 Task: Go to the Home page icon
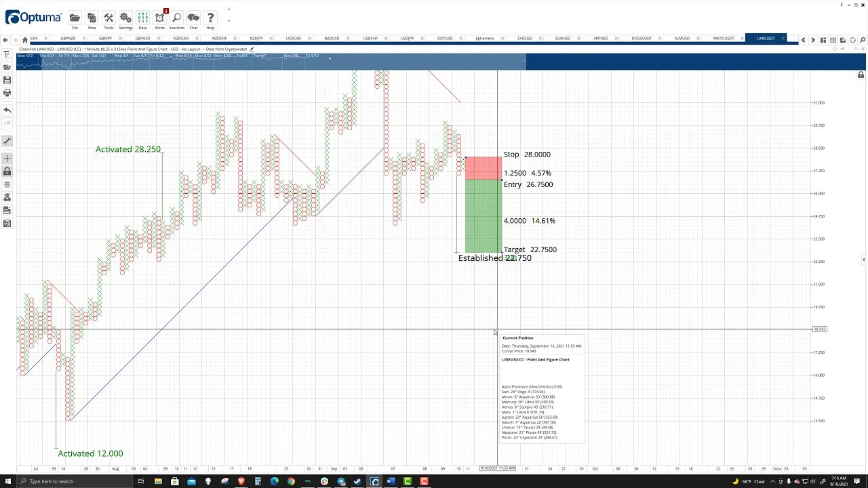point(25,39)
